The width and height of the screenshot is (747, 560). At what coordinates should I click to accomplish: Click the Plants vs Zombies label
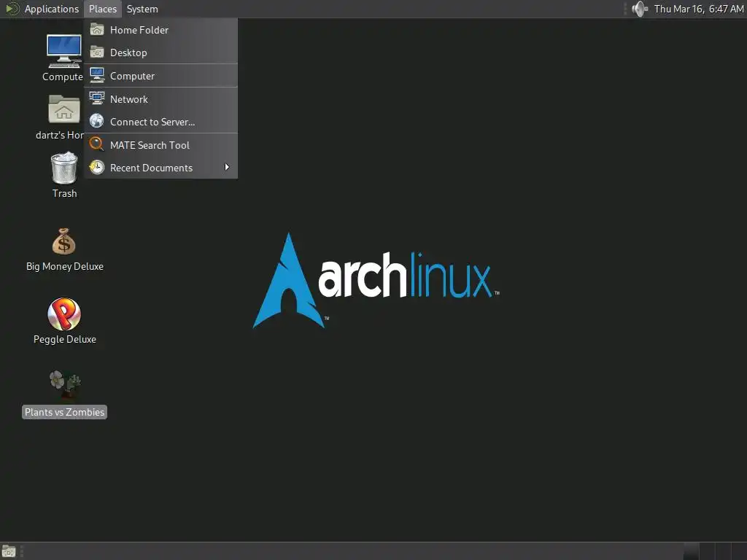(x=64, y=412)
